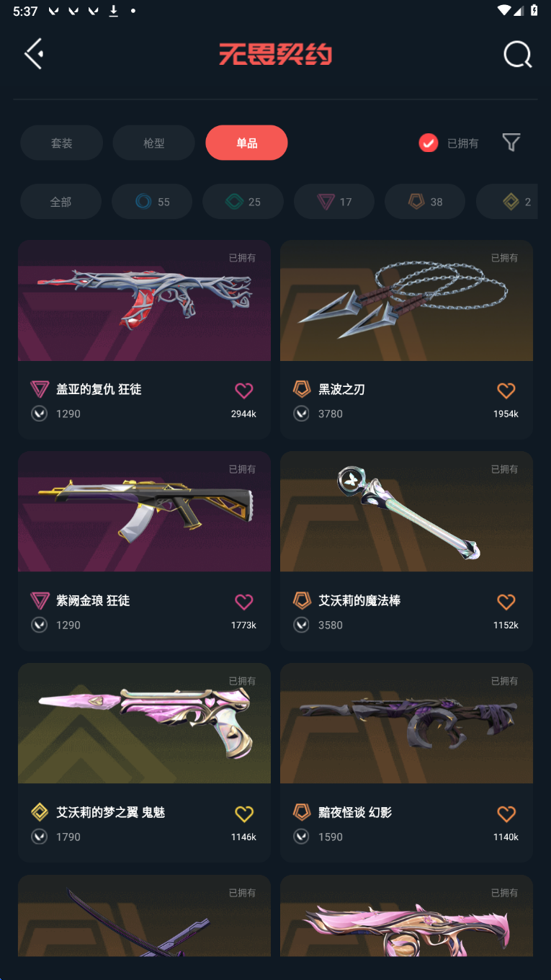Switch to the 套装 tab
The width and height of the screenshot is (551, 980).
pyautogui.click(x=61, y=143)
